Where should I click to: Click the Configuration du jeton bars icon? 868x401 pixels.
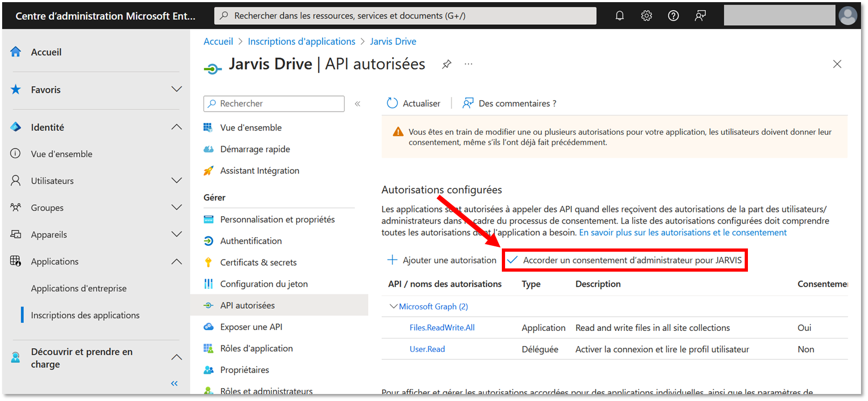(x=208, y=284)
